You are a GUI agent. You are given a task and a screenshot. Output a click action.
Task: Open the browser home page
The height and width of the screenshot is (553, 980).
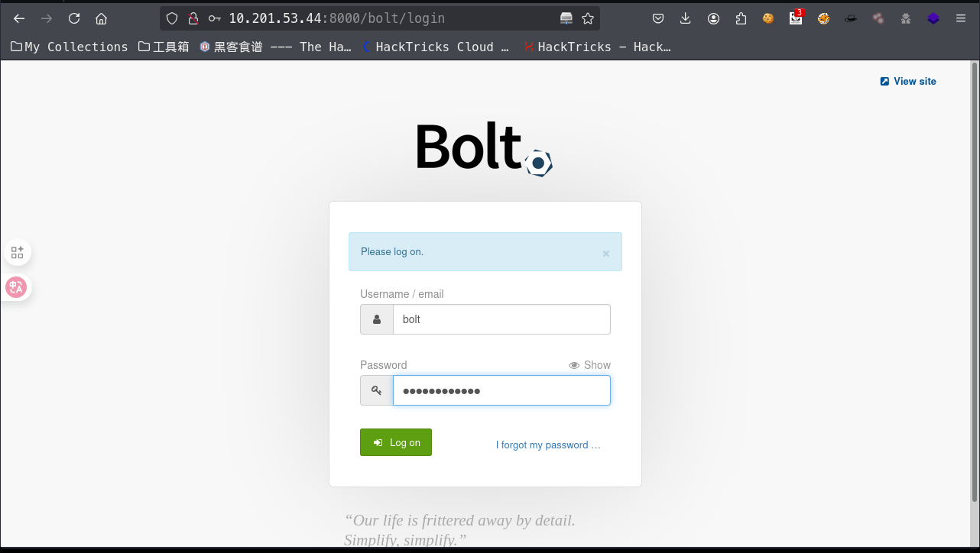click(x=101, y=18)
